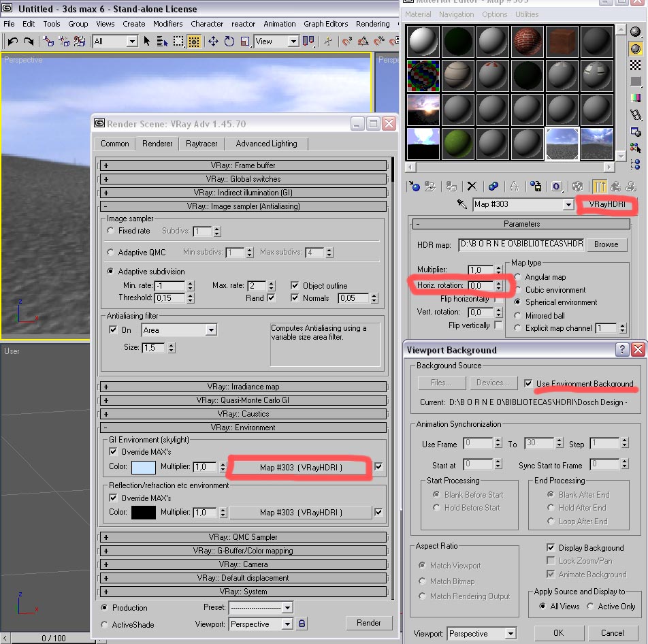Viewport: 648px width, 644px height.
Task: Activate the Select and Scale tool
Action: 244,42
